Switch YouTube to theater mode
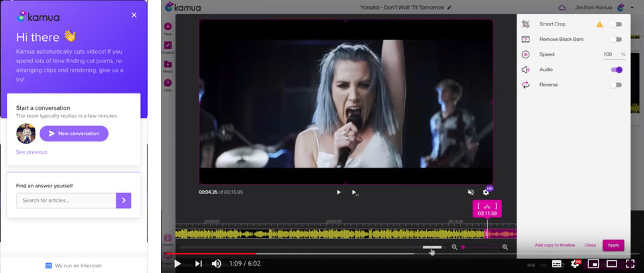 (x=612, y=264)
